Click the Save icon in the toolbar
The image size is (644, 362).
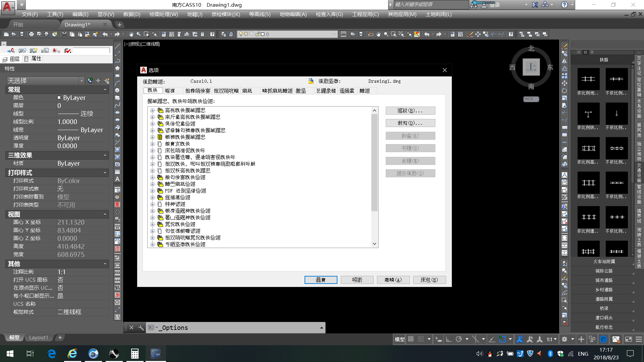[22, 34]
